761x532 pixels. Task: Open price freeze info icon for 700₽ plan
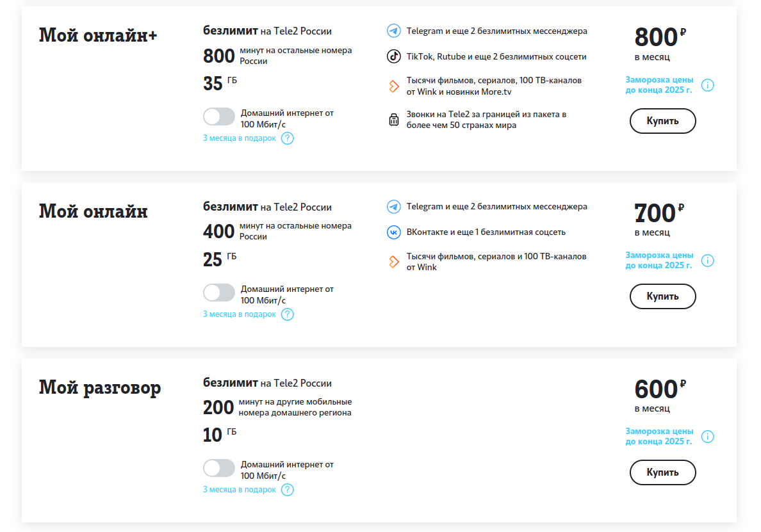(x=708, y=261)
